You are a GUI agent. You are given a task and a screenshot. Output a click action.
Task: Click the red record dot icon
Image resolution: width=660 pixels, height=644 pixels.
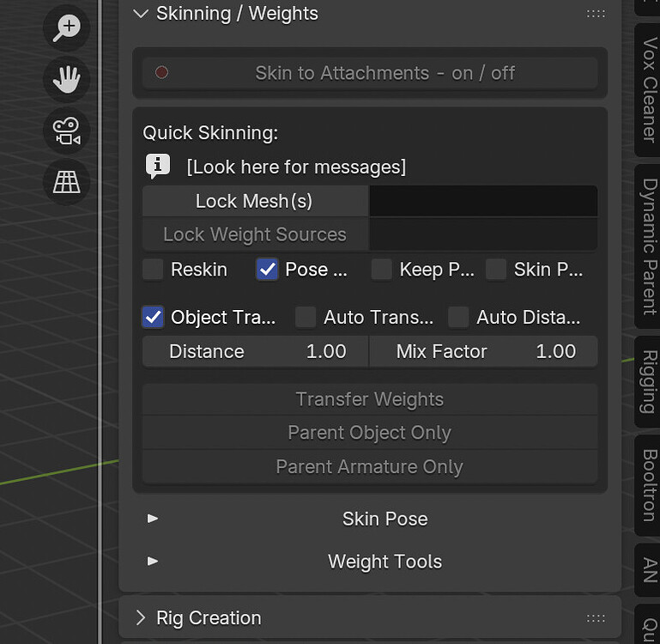[x=161, y=72]
